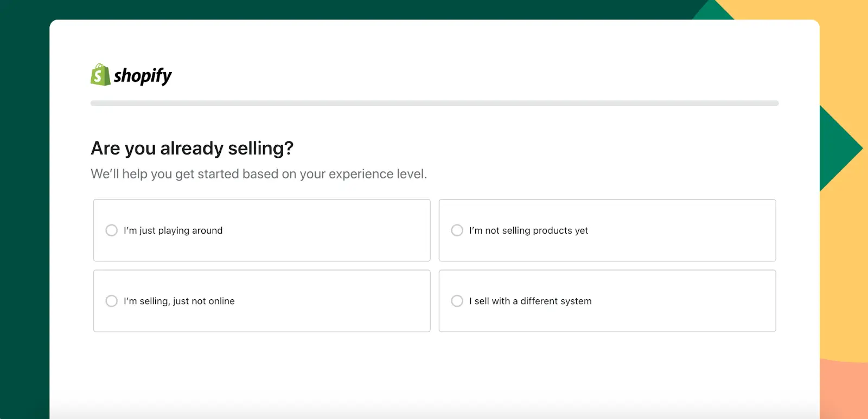Click the "I'm not selling products yet" label text
Image resolution: width=868 pixels, height=419 pixels.
click(529, 230)
